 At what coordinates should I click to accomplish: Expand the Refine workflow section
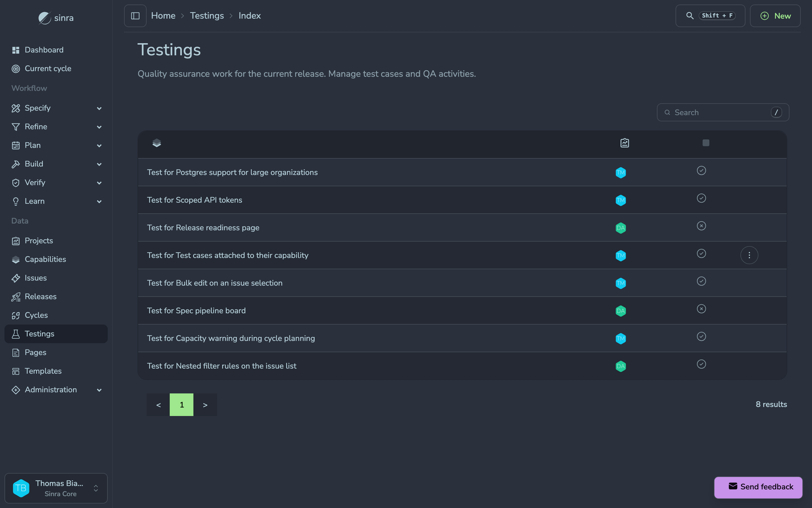[x=56, y=127]
